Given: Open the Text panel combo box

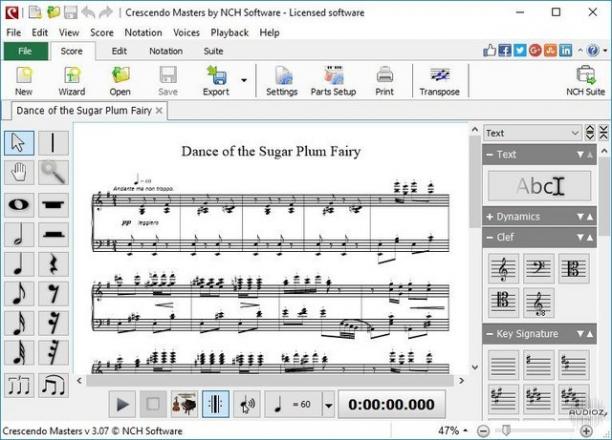Looking at the screenshot, I should (x=532, y=133).
